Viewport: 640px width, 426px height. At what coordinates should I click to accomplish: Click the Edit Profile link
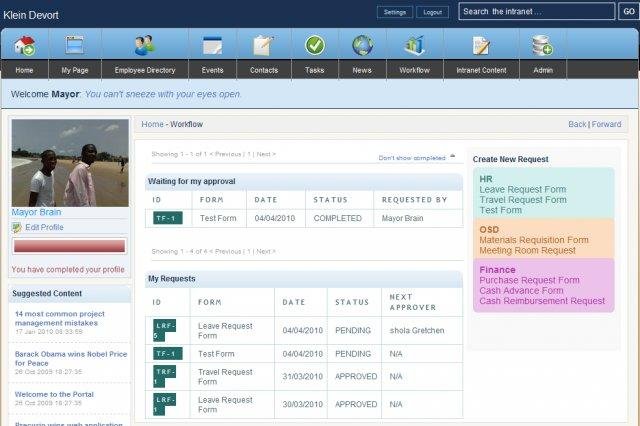point(44,227)
